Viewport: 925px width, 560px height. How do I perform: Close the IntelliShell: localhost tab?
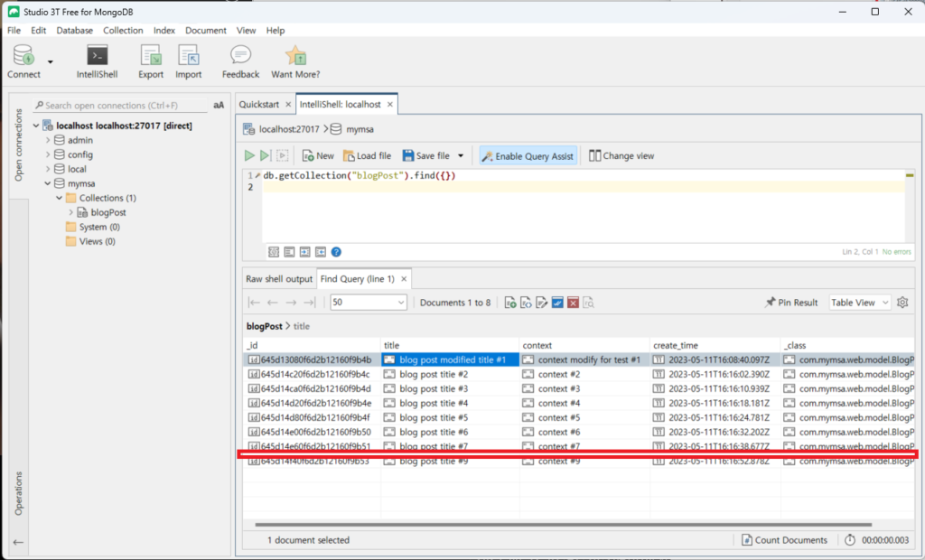click(x=390, y=105)
